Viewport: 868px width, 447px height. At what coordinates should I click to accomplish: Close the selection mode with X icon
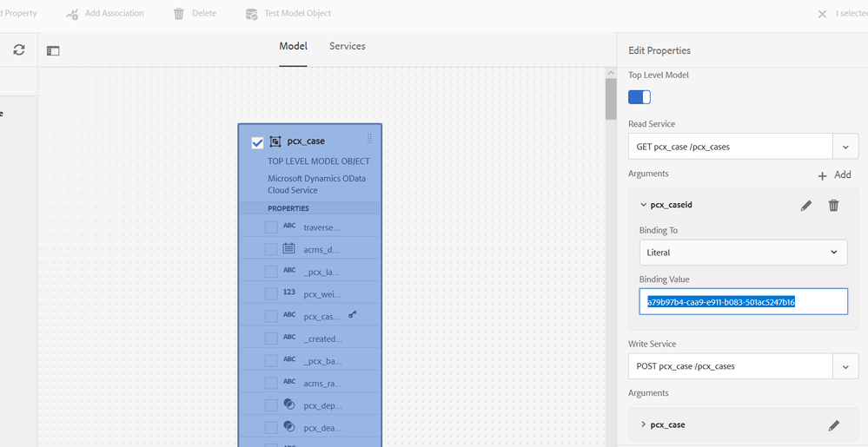(822, 14)
